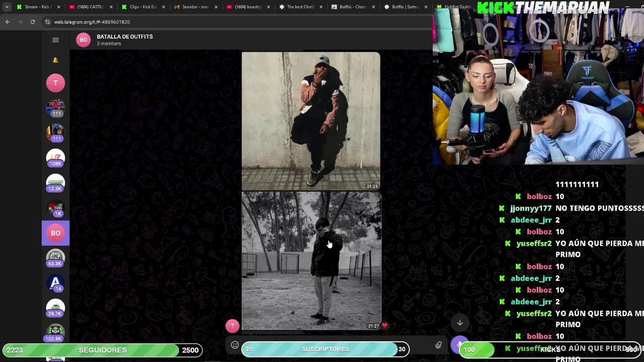View site information icon in address bar
Image resolution: width=644 pixels, height=362 pixels.
[x=47, y=22]
